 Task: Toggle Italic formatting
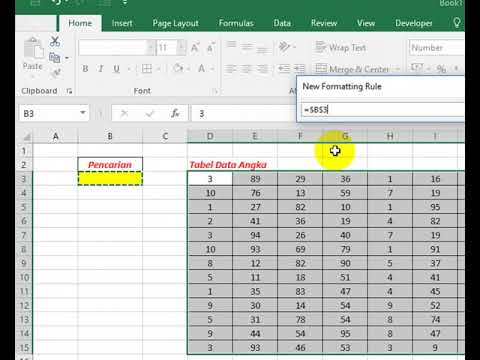[101, 69]
